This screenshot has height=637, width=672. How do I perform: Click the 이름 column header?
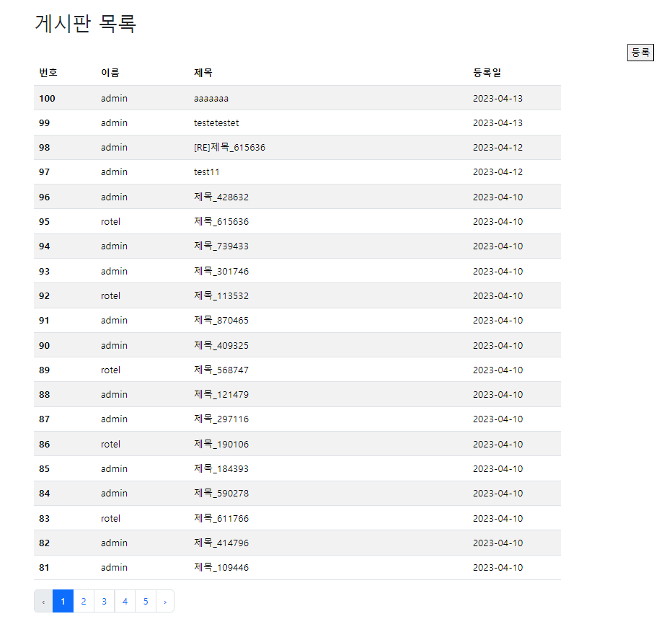pos(110,72)
